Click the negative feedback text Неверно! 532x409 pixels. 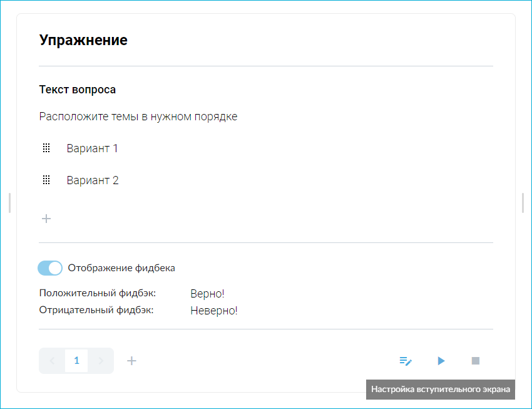(213, 310)
